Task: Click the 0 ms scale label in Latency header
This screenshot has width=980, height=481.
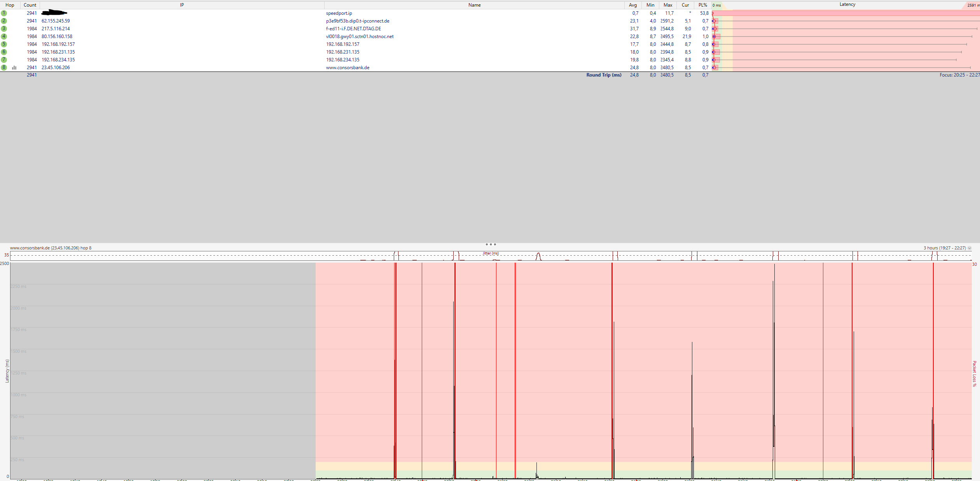Action: [x=716, y=5]
